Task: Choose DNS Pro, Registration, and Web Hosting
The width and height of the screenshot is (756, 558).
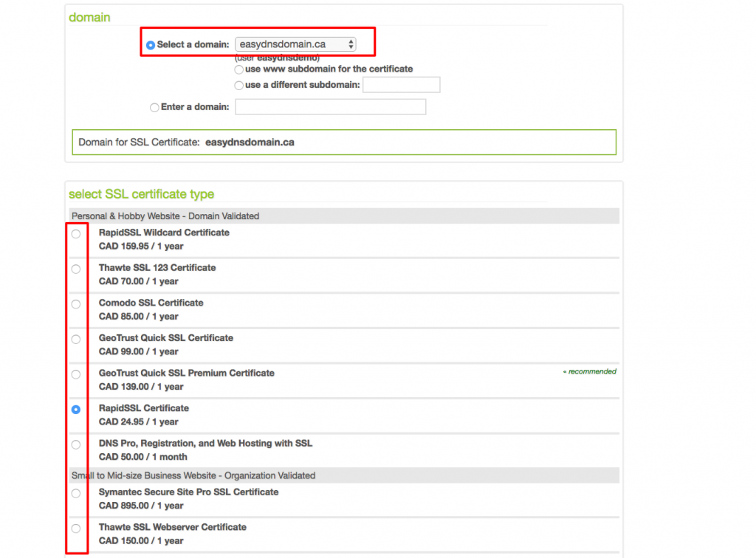Action: point(76,444)
